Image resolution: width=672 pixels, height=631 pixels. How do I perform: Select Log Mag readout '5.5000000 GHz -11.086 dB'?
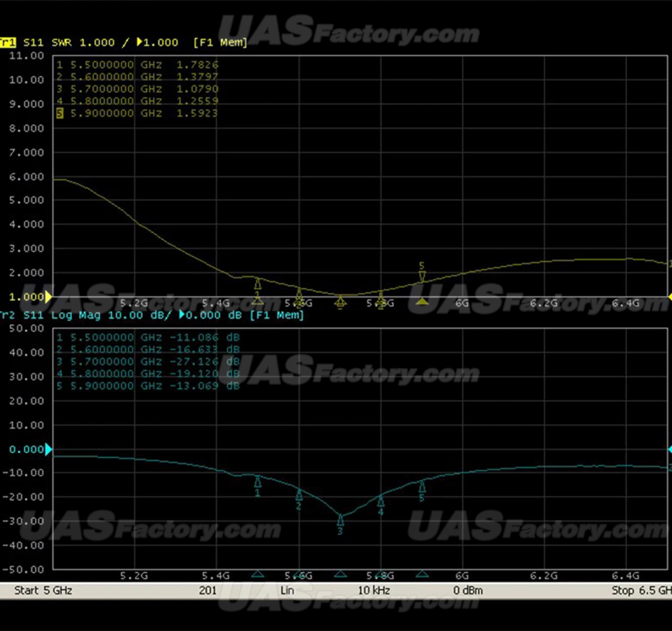(148, 337)
